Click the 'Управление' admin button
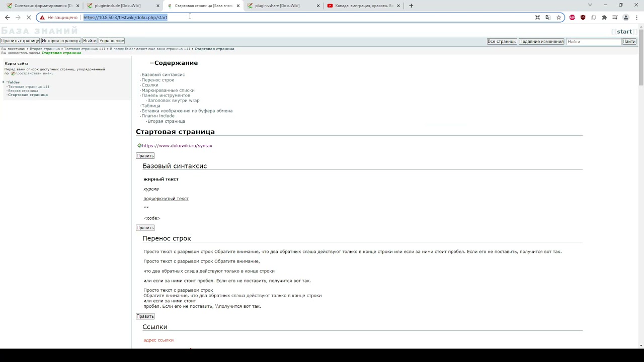Image resolution: width=644 pixels, height=362 pixels. click(112, 41)
